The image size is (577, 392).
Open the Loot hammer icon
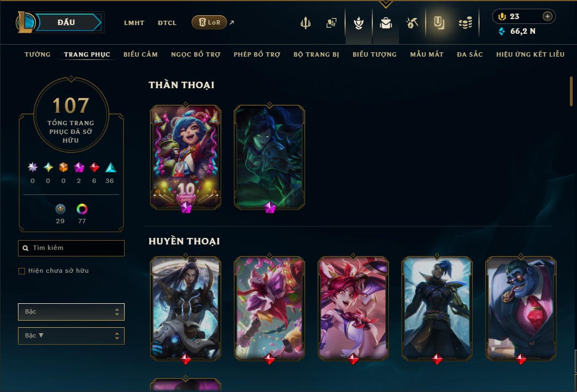click(412, 23)
